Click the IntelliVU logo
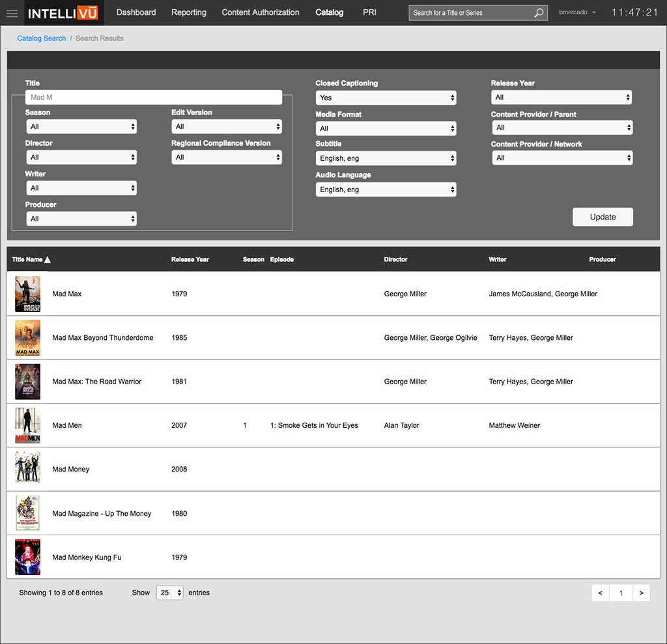Screen dimensions: 667x644 (x=63, y=13)
